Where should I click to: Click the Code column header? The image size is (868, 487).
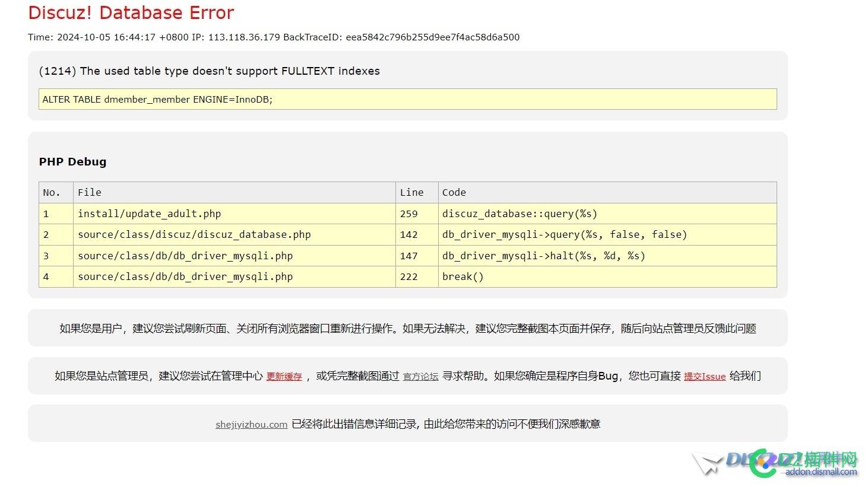tap(607, 193)
